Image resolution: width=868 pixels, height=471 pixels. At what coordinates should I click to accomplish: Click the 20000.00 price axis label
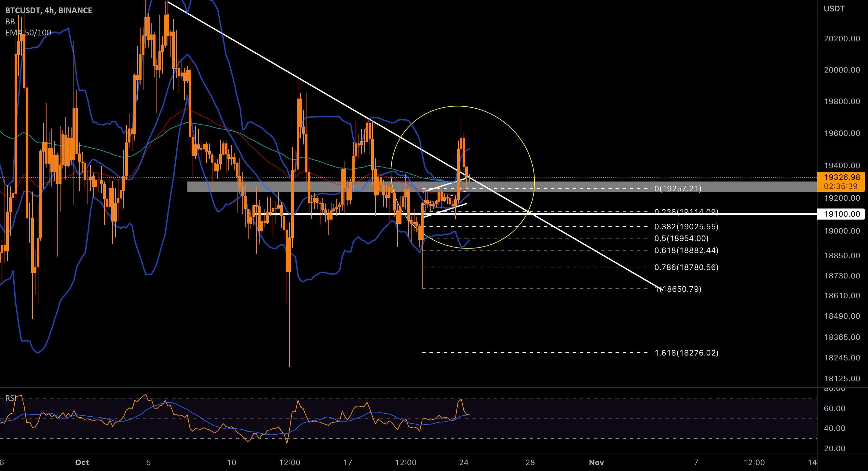point(842,70)
